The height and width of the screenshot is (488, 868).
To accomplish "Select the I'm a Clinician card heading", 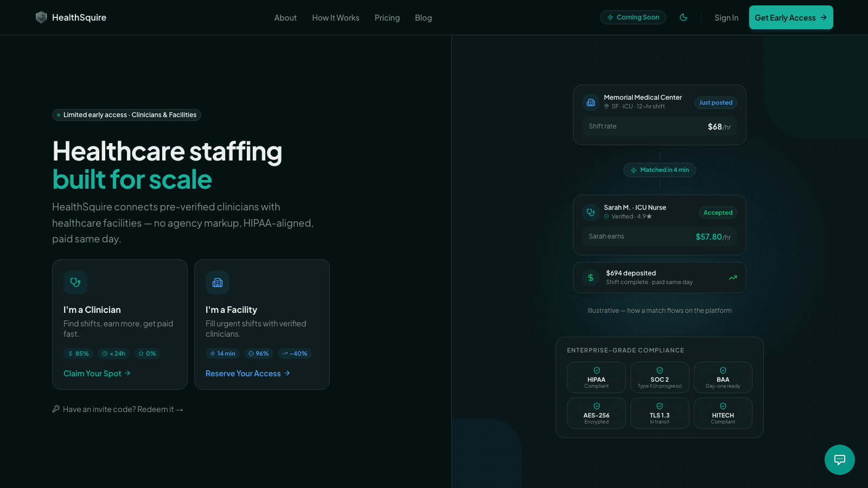I will coord(92,310).
